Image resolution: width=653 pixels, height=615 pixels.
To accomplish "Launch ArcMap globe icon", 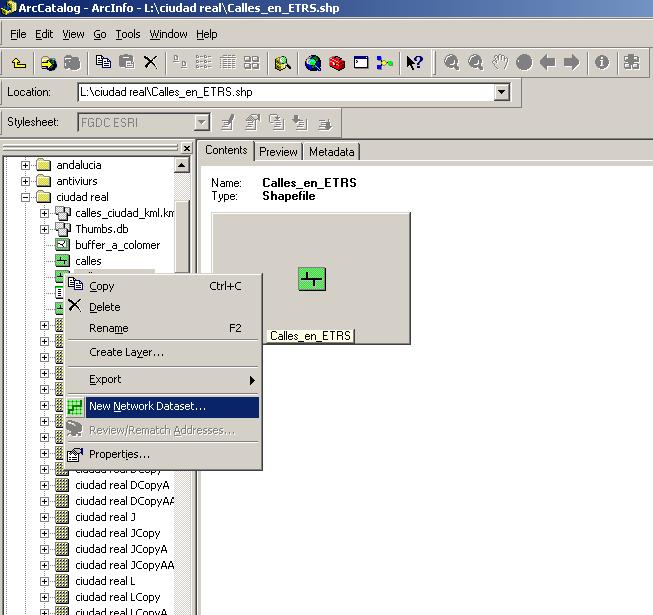I will (313, 63).
